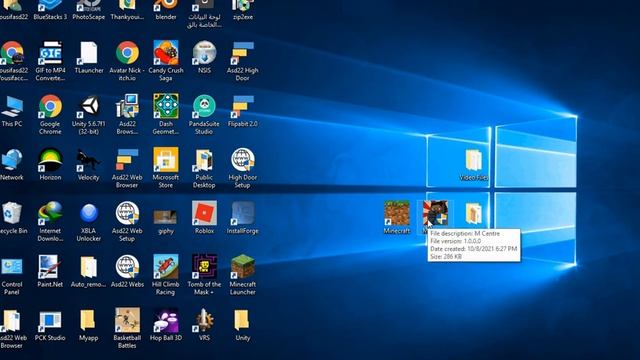Select the GIF to MP4 Converter icon
This screenshot has width=640, height=360.
click(x=50, y=61)
